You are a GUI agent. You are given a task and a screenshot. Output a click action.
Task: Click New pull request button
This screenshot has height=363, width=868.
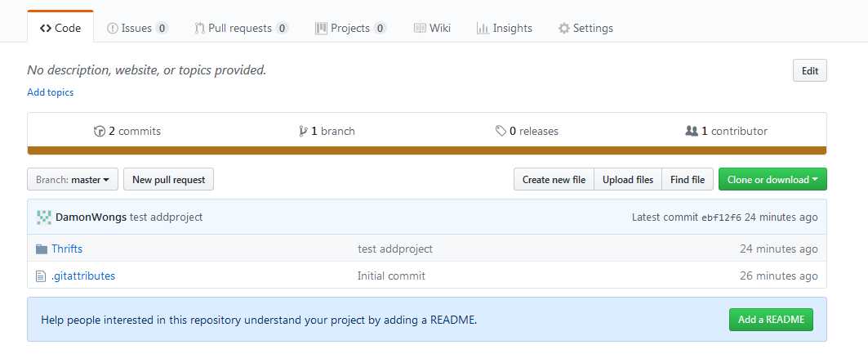tap(168, 180)
